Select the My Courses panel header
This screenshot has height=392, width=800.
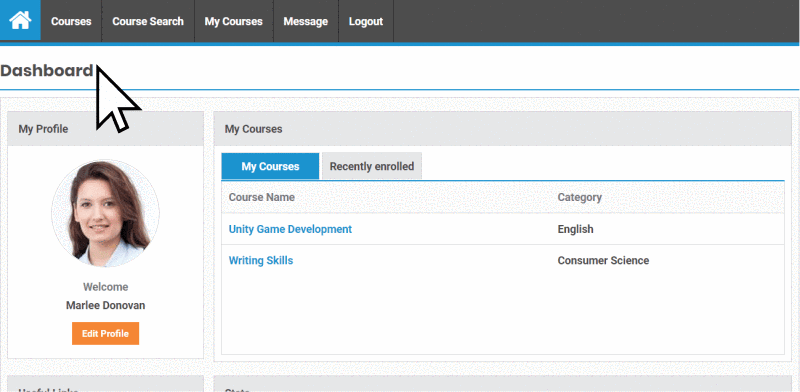(503, 129)
